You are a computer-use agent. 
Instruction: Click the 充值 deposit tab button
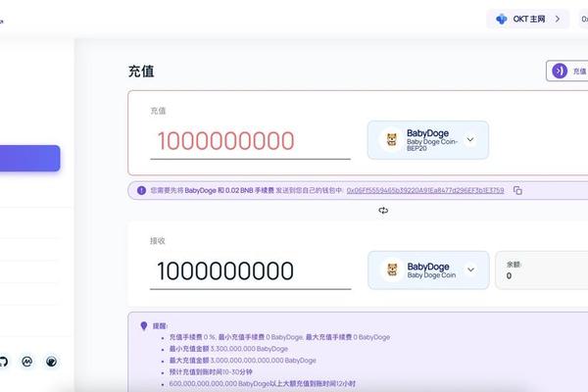pos(567,71)
